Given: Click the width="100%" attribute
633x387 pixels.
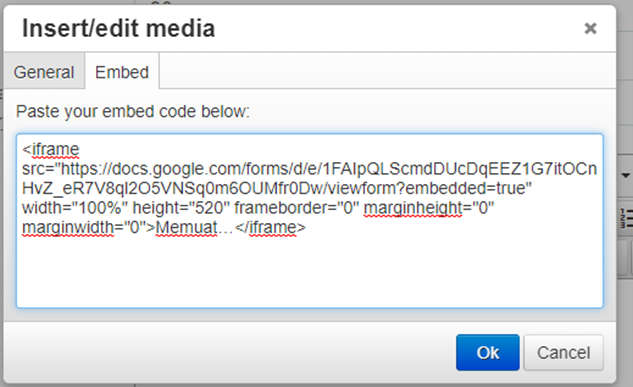Looking at the screenshot, I should [x=75, y=208].
